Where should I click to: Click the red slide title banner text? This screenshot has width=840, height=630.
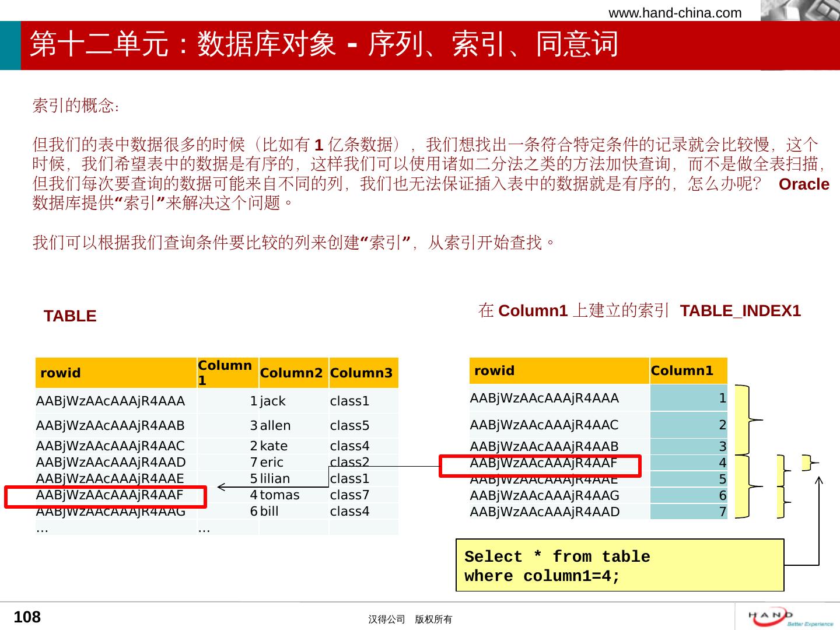pyautogui.click(x=324, y=44)
